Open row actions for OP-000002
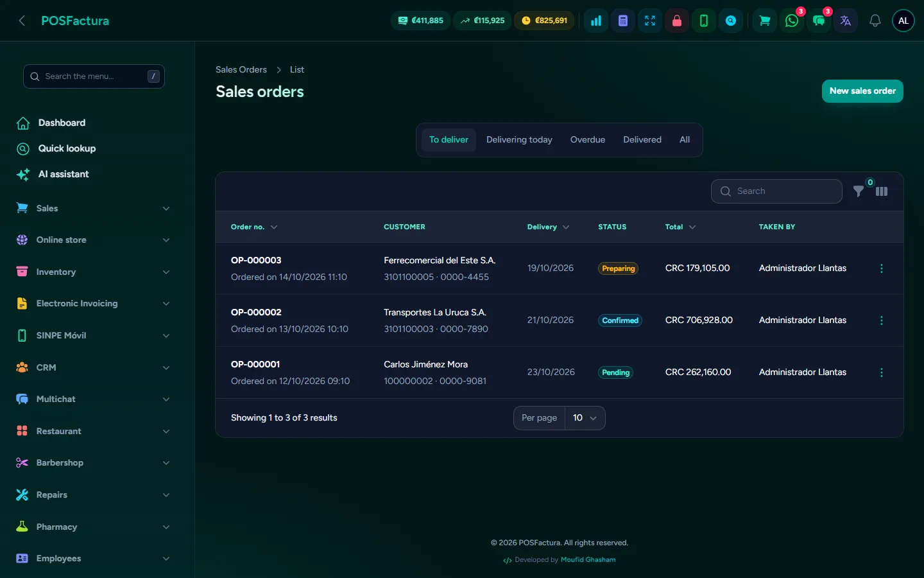 882,320
